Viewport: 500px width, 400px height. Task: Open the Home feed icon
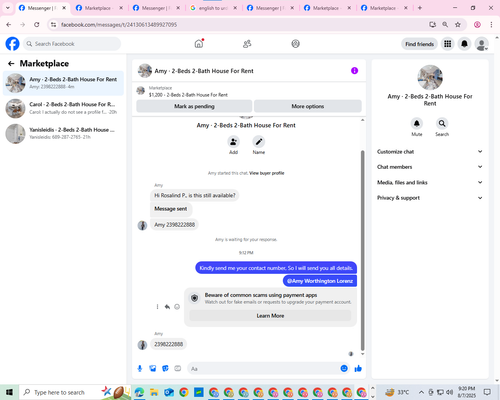tap(199, 44)
